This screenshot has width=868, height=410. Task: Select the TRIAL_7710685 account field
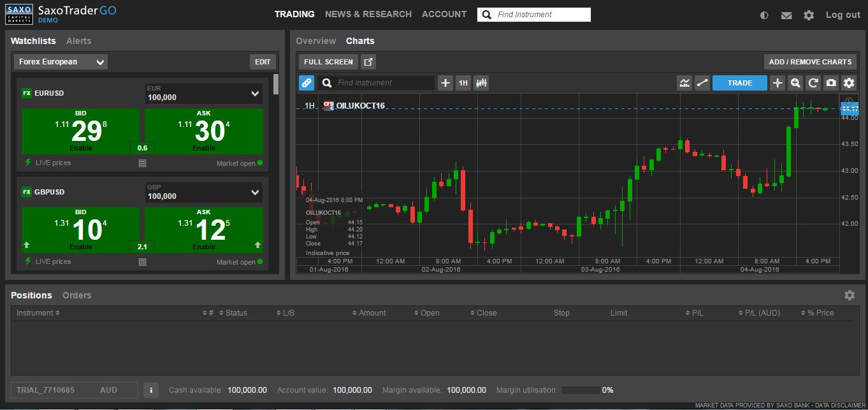coord(75,390)
